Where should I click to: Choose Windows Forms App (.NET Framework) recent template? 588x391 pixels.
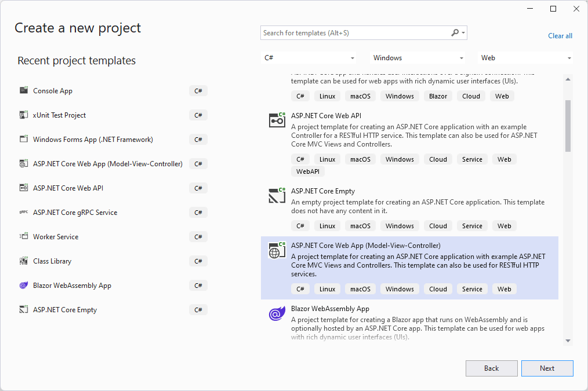pyautogui.click(x=93, y=140)
